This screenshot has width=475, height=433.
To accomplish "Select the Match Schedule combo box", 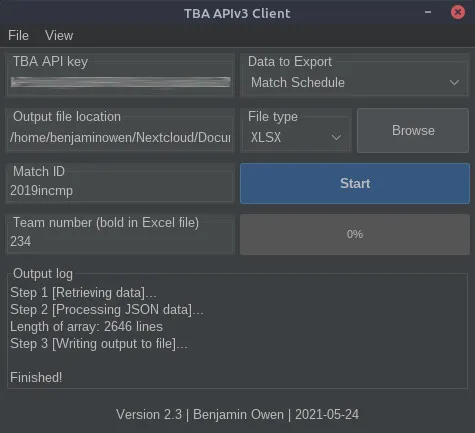I will coord(355,82).
